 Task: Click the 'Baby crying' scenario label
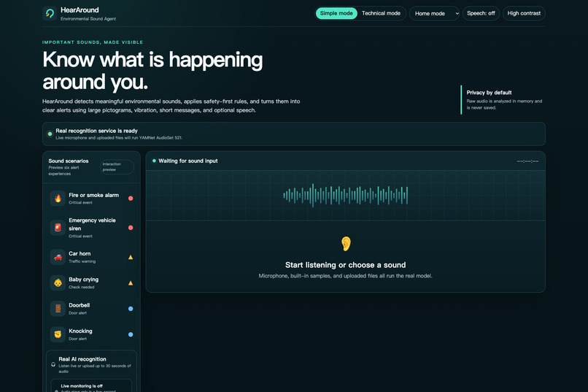click(84, 280)
